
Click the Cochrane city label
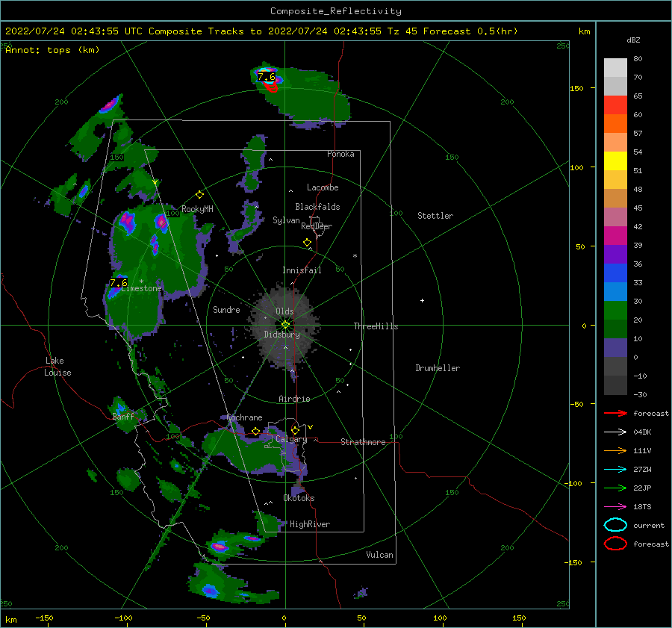(244, 417)
